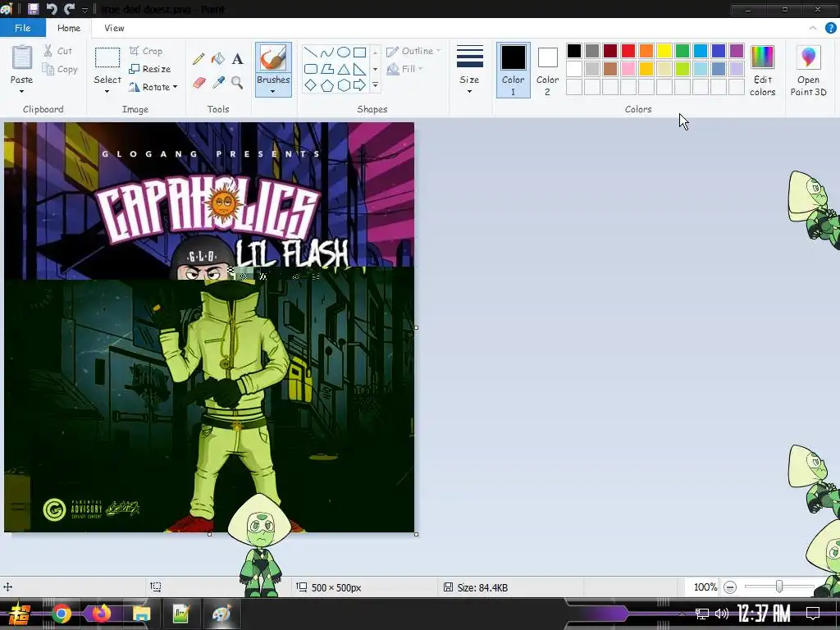This screenshot has width=840, height=630.
Task: Select the Pencil tool
Action: (x=199, y=58)
